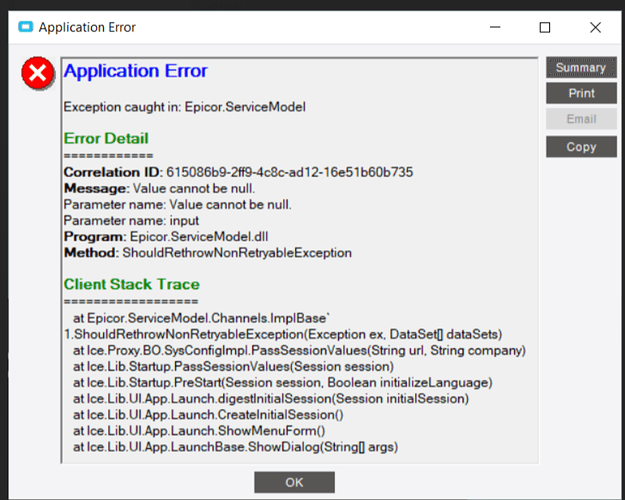
Task: Select the Exception caught in Epicor.ServiceModel line
Action: click(x=185, y=107)
